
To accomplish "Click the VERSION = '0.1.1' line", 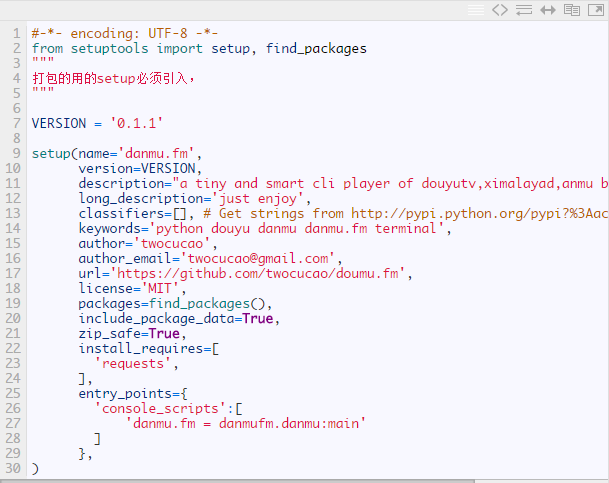I will click(x=97, y=123).
